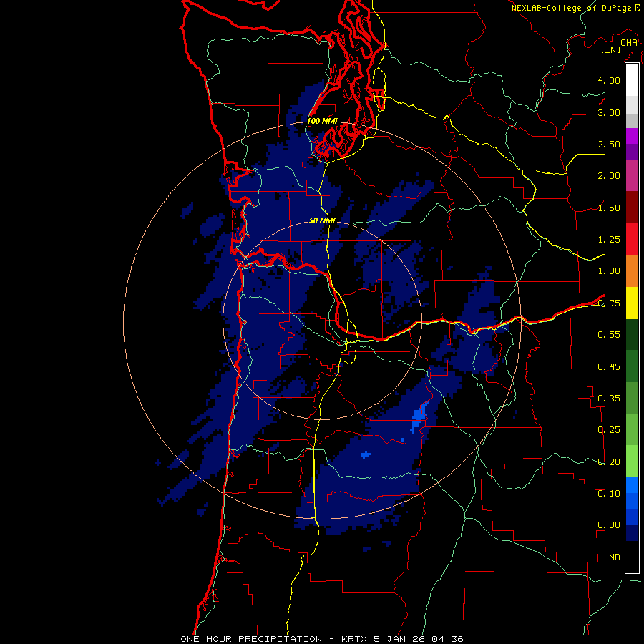Screen dimensions: 644x644
Task: Click the 0.55 legend value
Action: tap(609, 335)
